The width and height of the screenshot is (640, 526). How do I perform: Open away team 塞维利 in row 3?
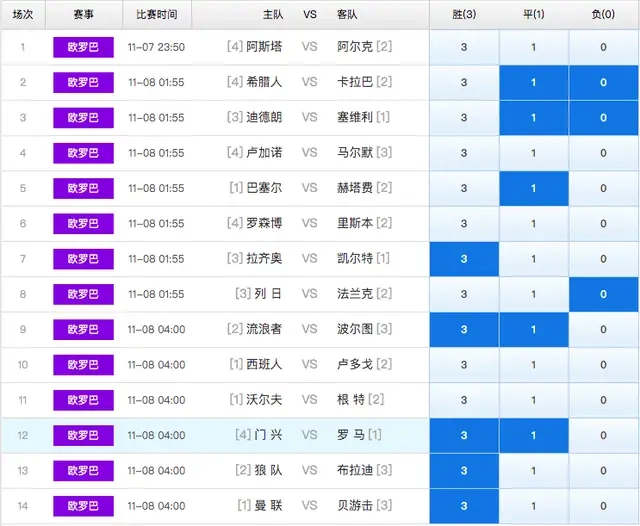click(x=355, y=118)
